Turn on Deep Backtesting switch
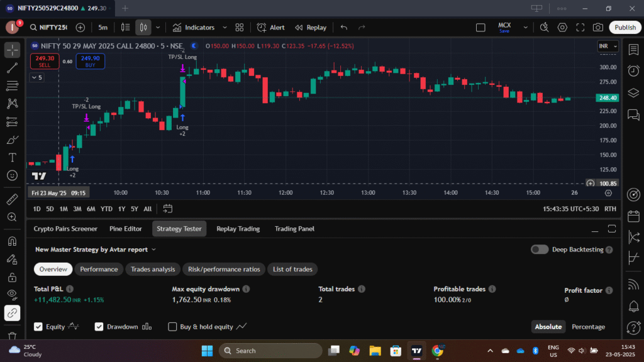Viewport: 644px width, 362px height. pyautogui.click(x=539, y=250)
